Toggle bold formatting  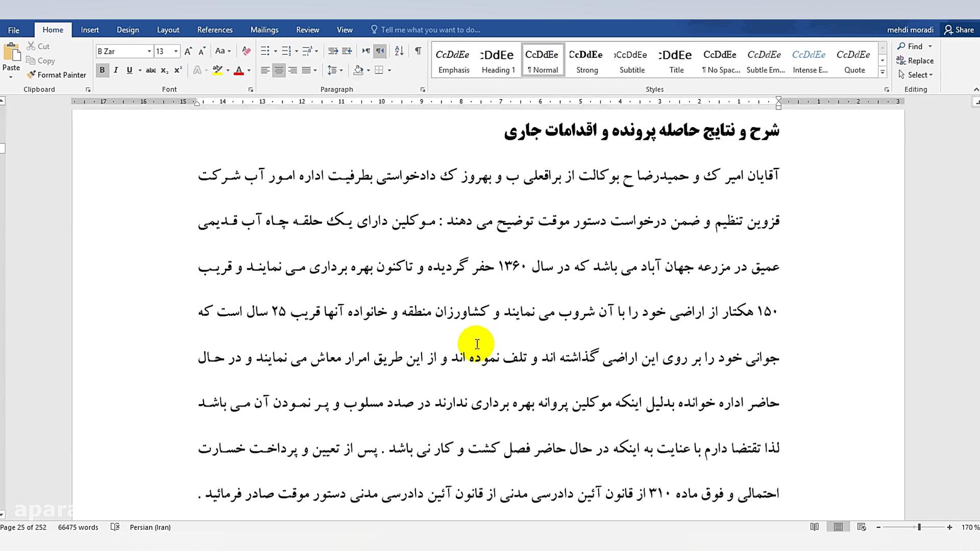pos(102,70)
